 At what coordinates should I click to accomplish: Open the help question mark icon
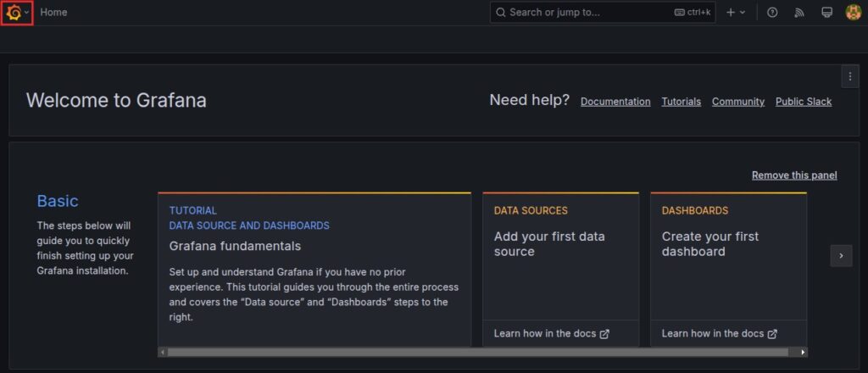[772, 13]
